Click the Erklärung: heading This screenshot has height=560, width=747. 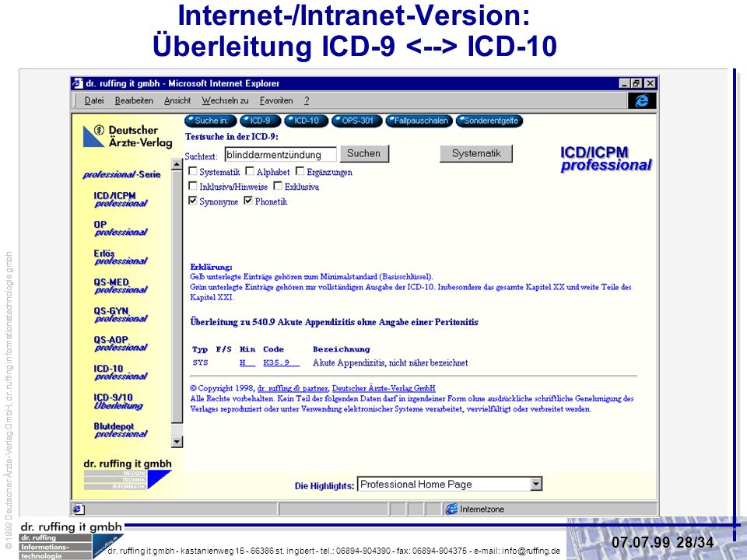211,267
